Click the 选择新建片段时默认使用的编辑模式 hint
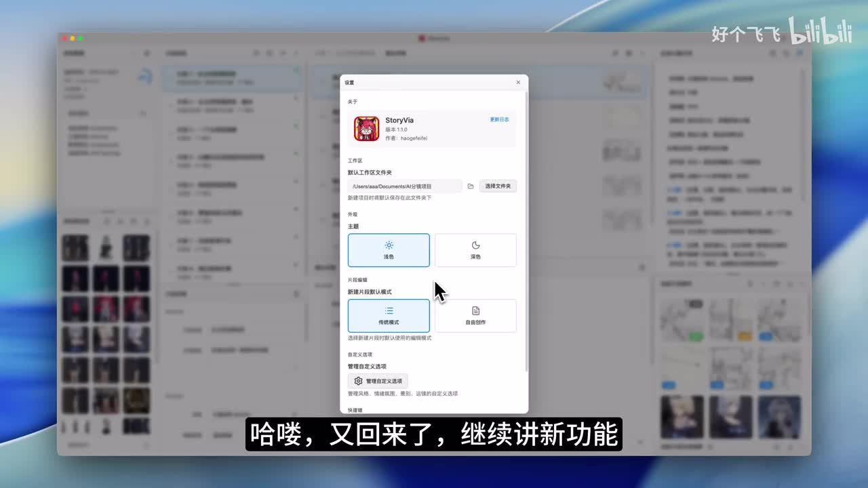The width and height of the screenshot is (868, 488). click(389, 338)
